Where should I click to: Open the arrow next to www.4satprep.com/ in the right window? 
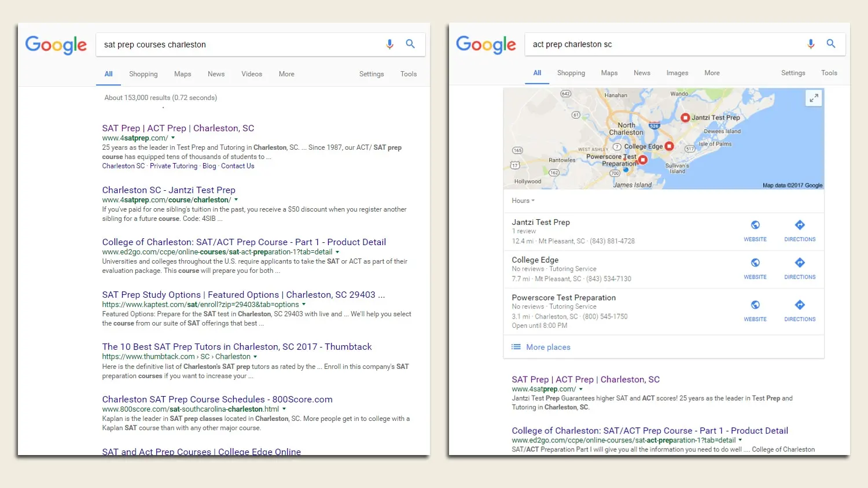click(581, 390)
